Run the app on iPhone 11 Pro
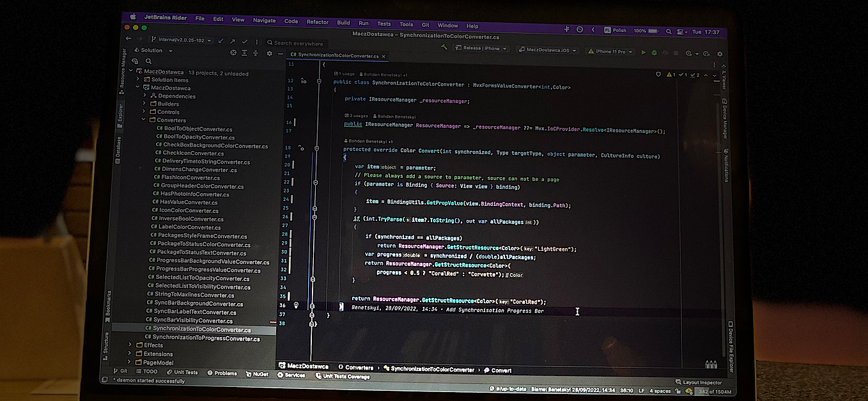868x401 pixels. point(644,53)
